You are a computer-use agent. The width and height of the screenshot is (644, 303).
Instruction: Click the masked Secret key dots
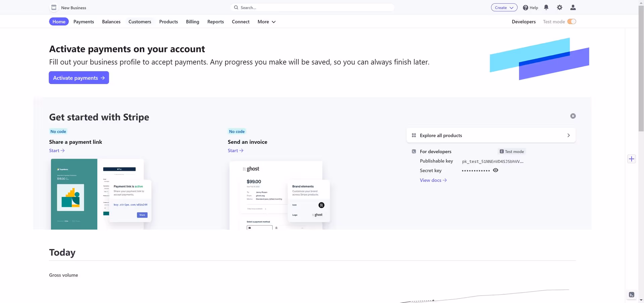[476, 171]
